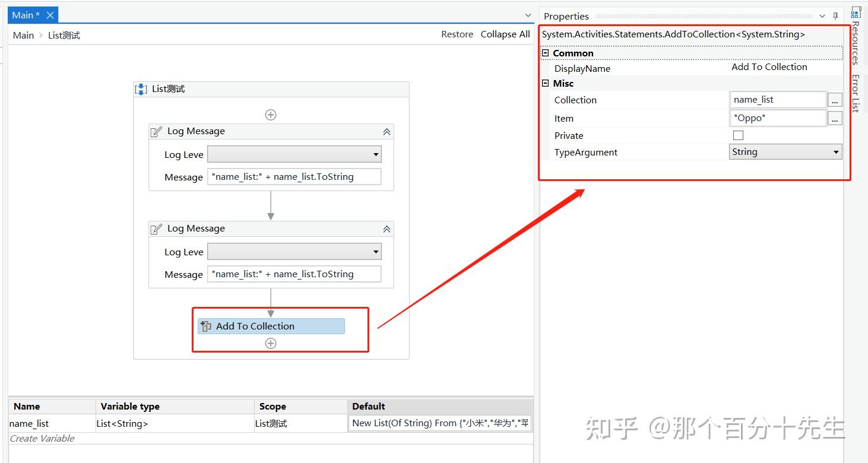The height and width of the screenshot is (463, 868).
Task: Collapse the first Log Message with its chevron
Action: [x=387, y=131]
